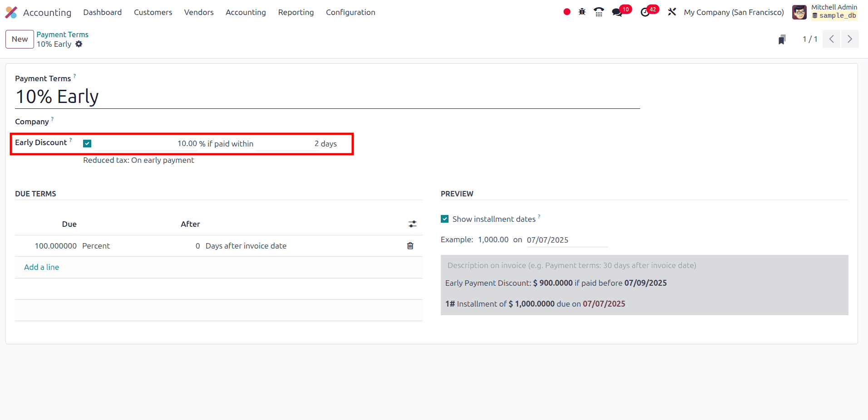The width and height of the screenshot is (868, 420).
Task: Edit the example amount 1,000.00
Action: pyautogui.click(x=493, y=239)
